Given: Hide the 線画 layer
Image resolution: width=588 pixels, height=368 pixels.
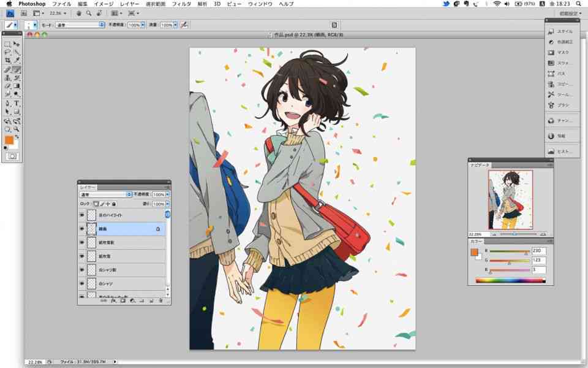Looking at the screenshot, I should [x=81, y=229].
